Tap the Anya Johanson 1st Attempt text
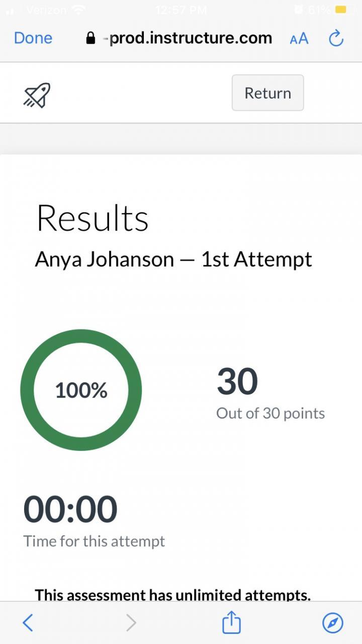 click(x=173, y=260)
